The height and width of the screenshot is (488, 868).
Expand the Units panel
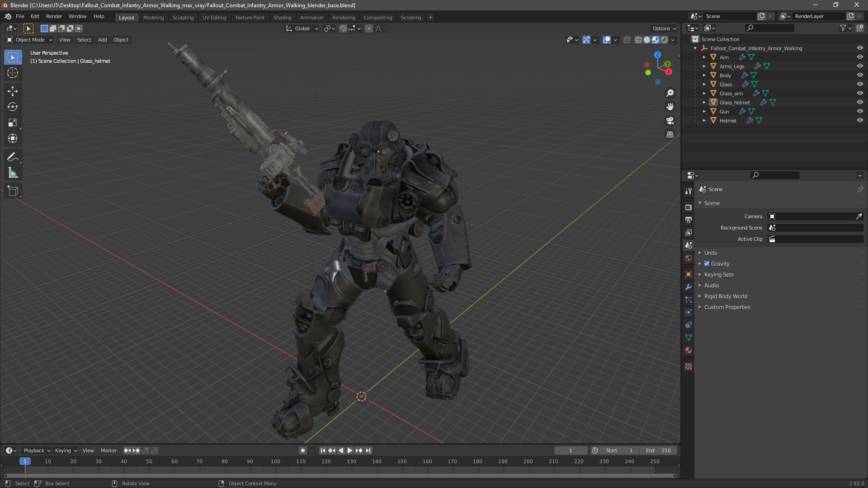point(710,253)
